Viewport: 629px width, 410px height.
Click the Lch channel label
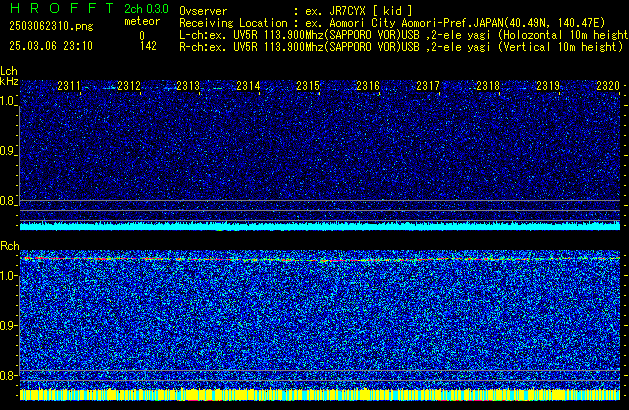(x=9, y=71)
